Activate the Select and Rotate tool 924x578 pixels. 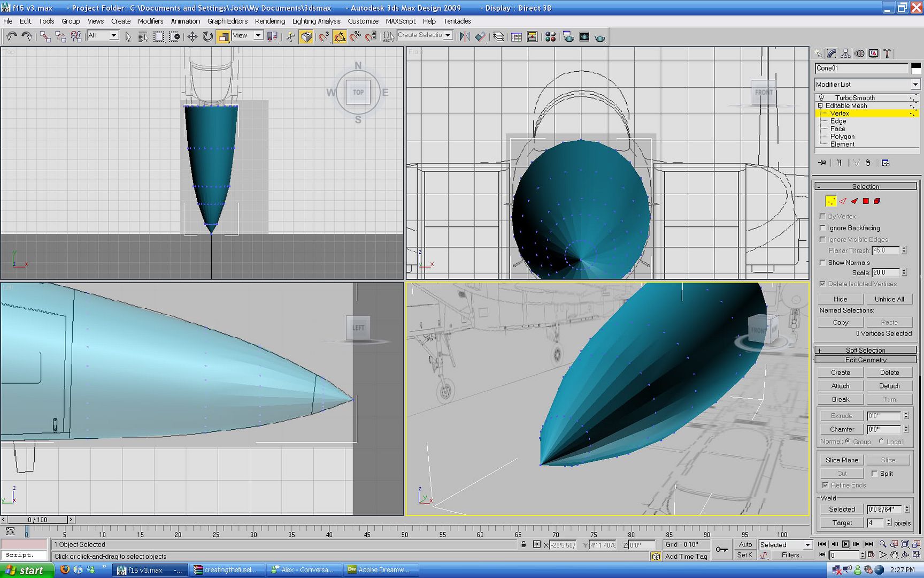[x=207, y=36]
